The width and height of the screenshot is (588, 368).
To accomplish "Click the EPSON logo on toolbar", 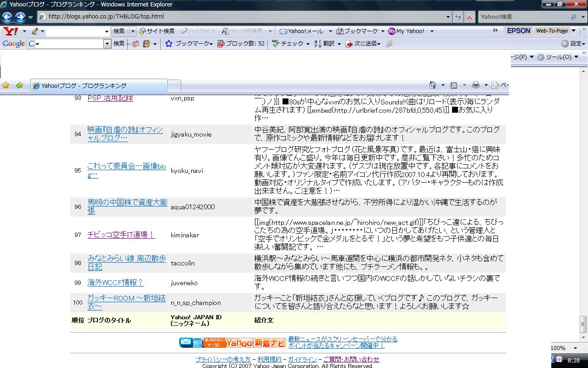I will pos(519,30).
